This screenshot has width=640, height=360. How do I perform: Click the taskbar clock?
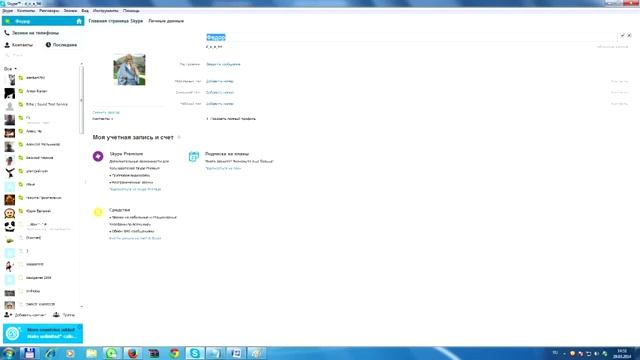[622, 353]
